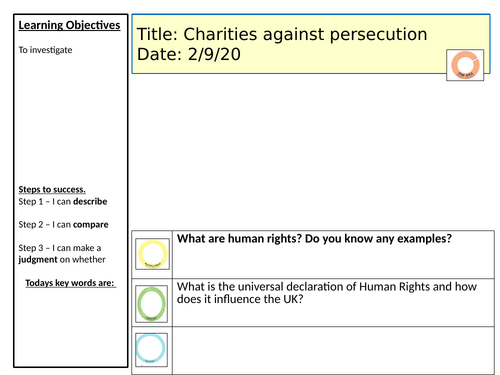Click 'Step 3 – I can make a' line
500x375 pixels.
click(x=60, y=248)
